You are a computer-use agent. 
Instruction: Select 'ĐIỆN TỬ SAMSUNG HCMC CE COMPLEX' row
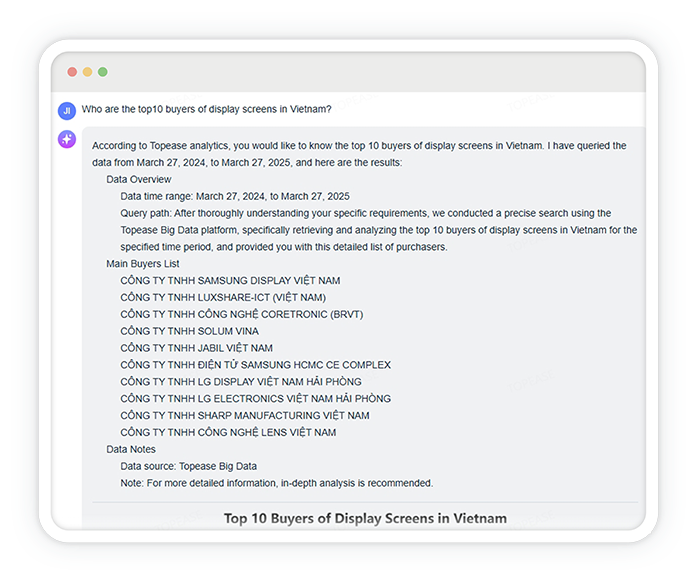coord(256,365)
